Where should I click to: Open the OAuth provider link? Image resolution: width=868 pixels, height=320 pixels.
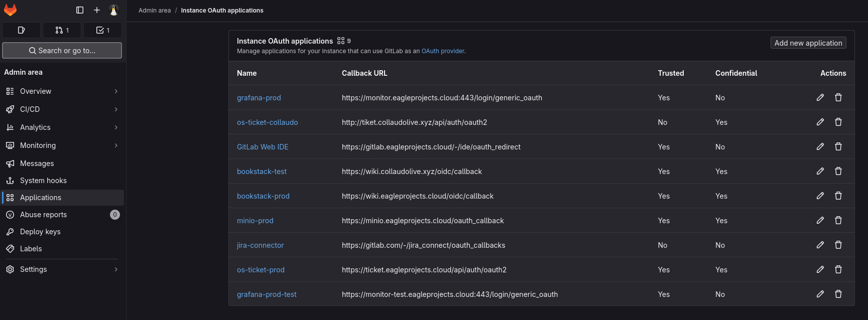click(x=442, y=51)
